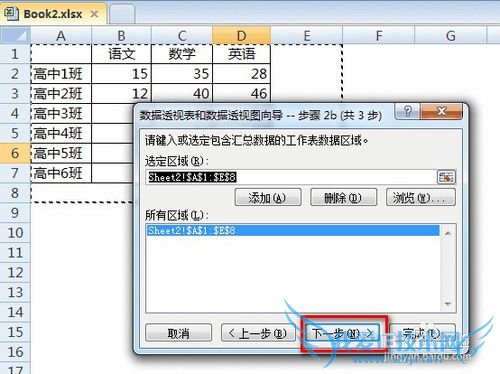
Task: Select row 13 header
Action: [x=15, y=292]
